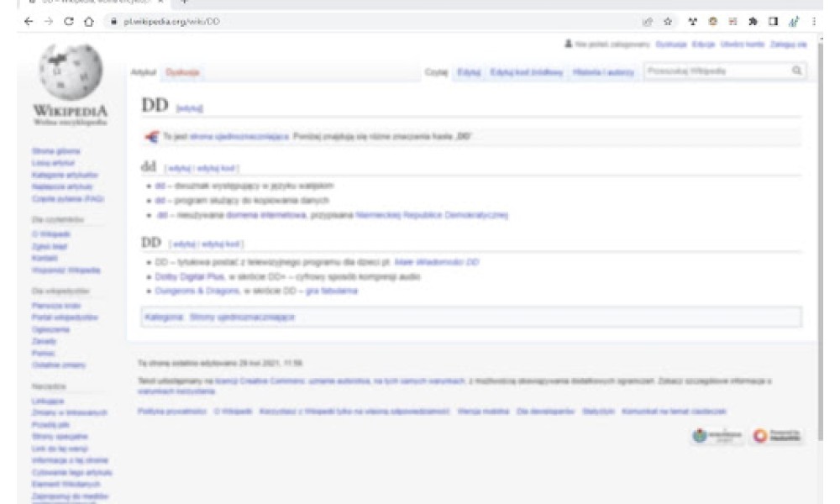This screenshot has height=504, width=840.
Task: Go to Strona główna in sidebar
Action: 55,151
